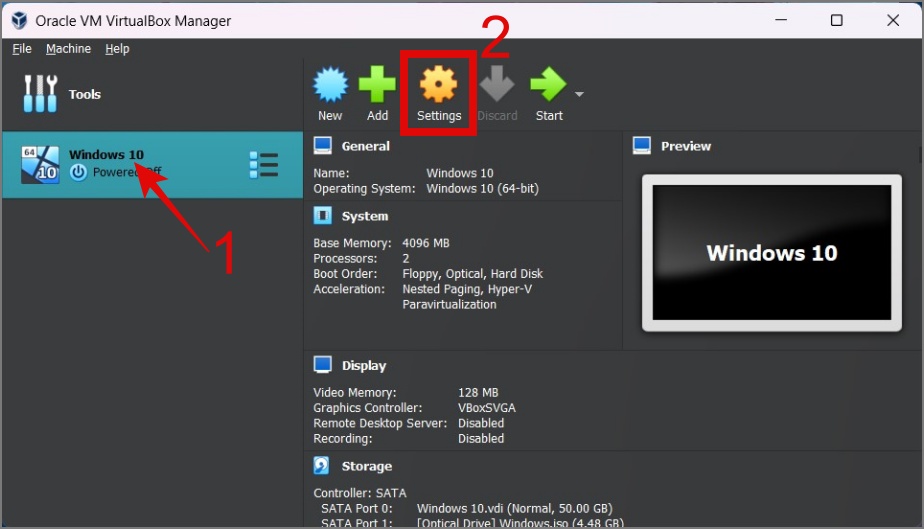Minimize the VirtualBox Manager window
The height and width of the screenshot is (529, 924).
point(781,21)
